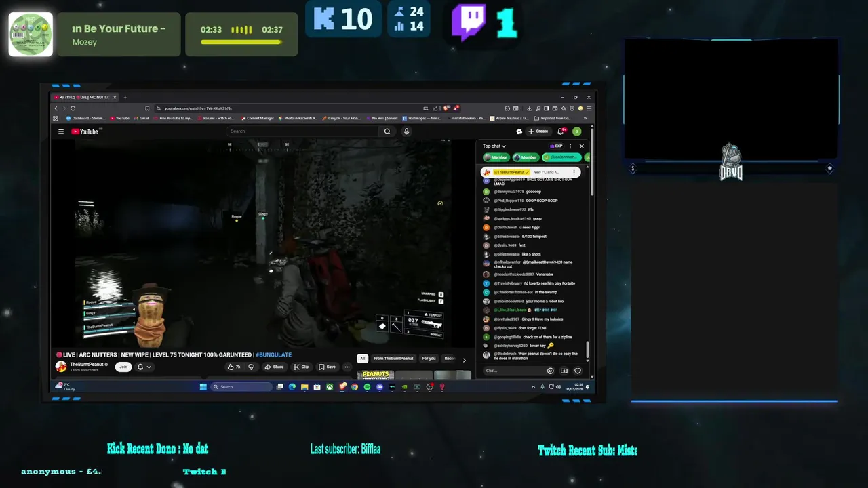This screenshot has height=488, width=868.
Task: Click the song progress bar in overlay
Action: pos(241,43)
